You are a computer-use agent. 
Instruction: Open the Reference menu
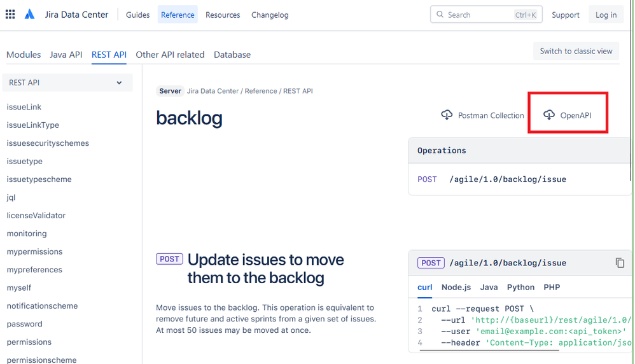click(178, 15)
